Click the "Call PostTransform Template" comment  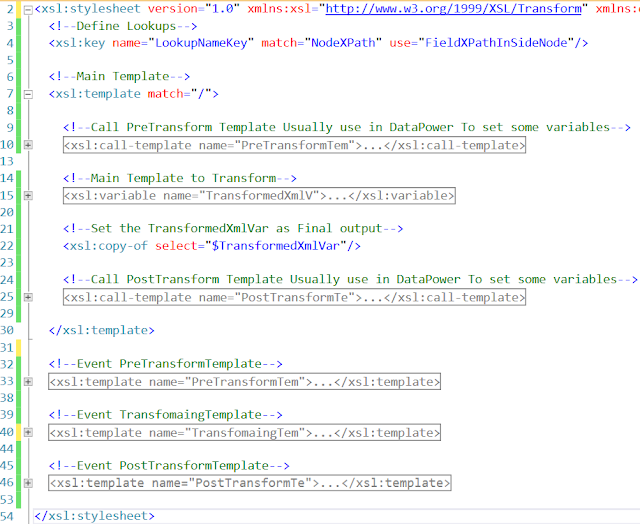coord(350,280)
